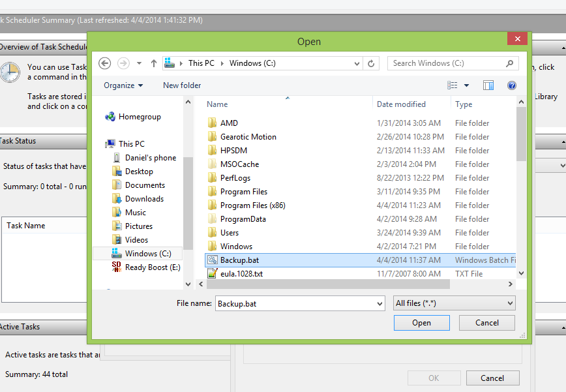Image resolution: width=566 pixels, height=392 pixels.
Task: Select Downloads in the navigation pane
Action: [144, 199]
